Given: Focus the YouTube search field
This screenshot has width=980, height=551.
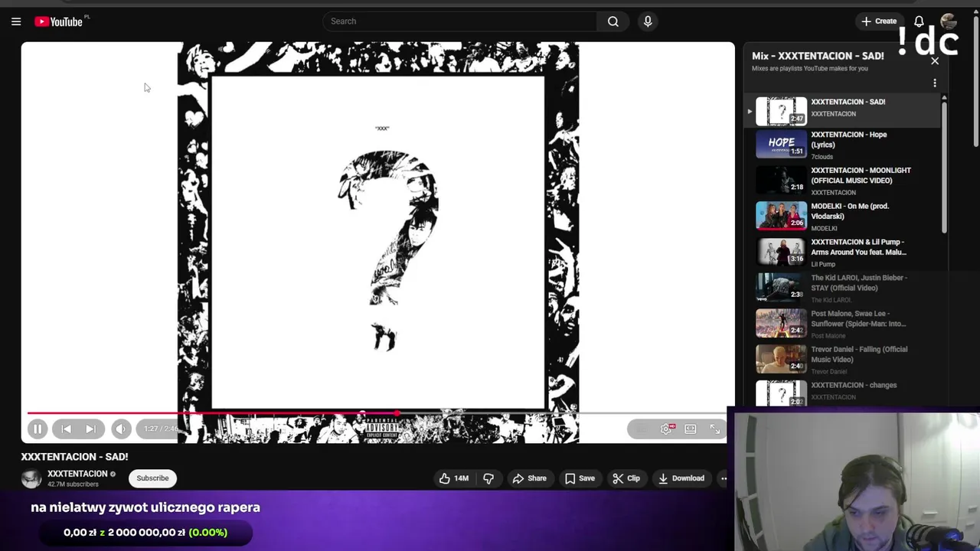Looking at the screenshot, I should pyautogui.click(x=459, y=21).
